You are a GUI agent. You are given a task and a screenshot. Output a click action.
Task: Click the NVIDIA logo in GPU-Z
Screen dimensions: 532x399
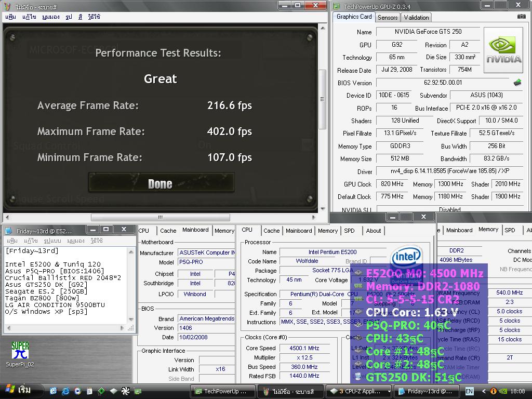point(503,50)
